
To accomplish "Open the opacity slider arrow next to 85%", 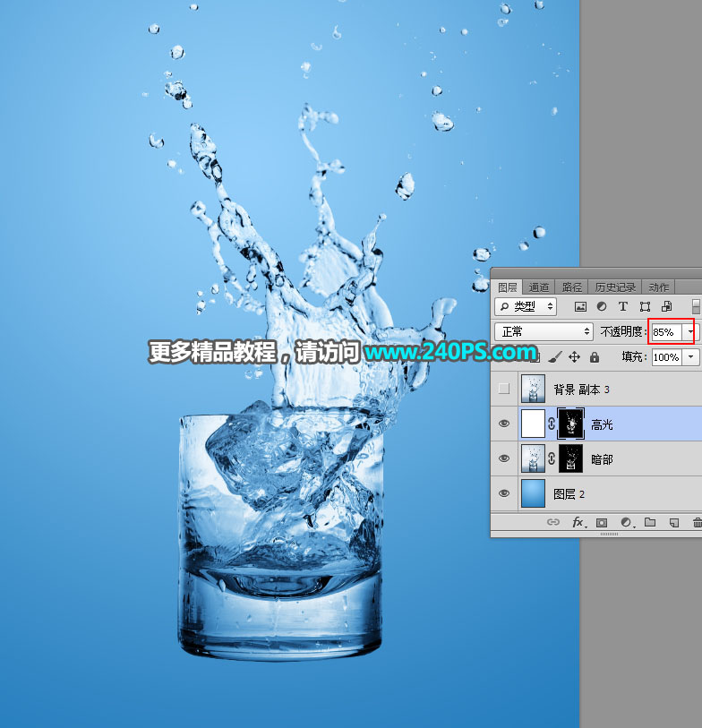I will point(691,332).
